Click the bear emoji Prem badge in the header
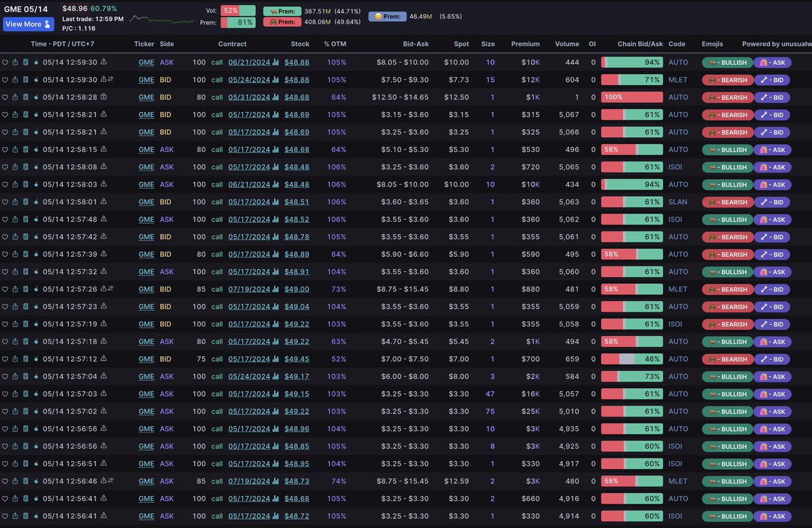The image size is (812, 528). coord(281,22)
